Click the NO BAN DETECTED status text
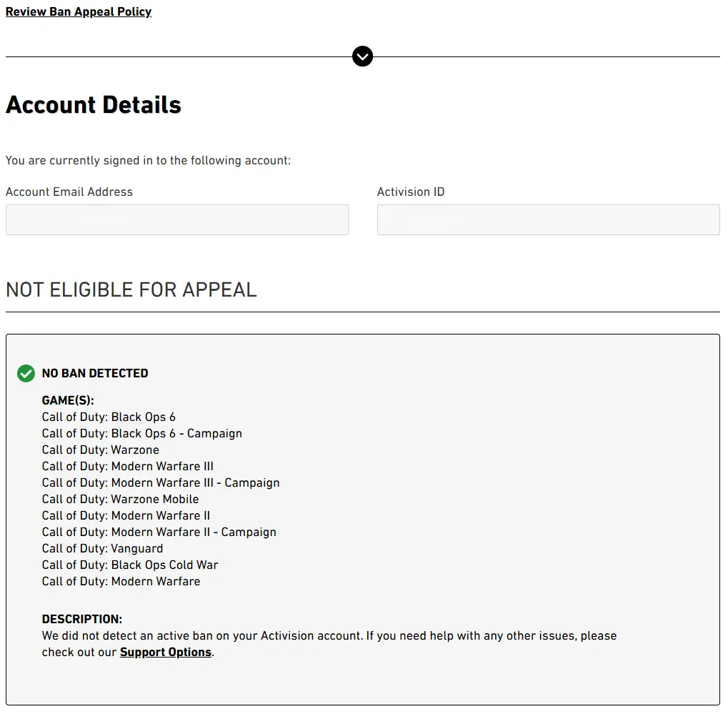This screenshot has height=714, width=728. 95,373
